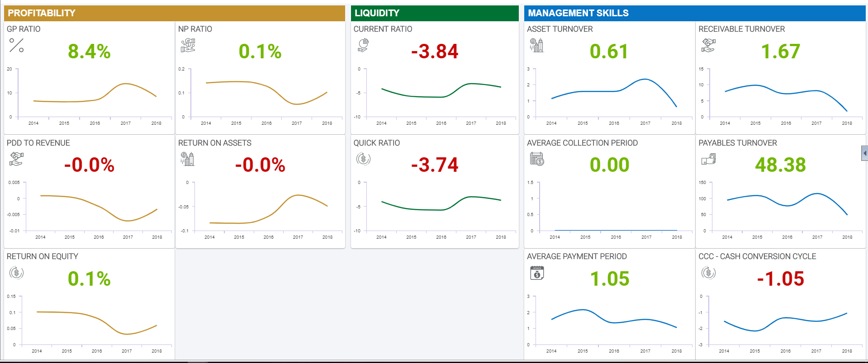
Task: Click the Payables Turnover icon
Action: [708, 159]
